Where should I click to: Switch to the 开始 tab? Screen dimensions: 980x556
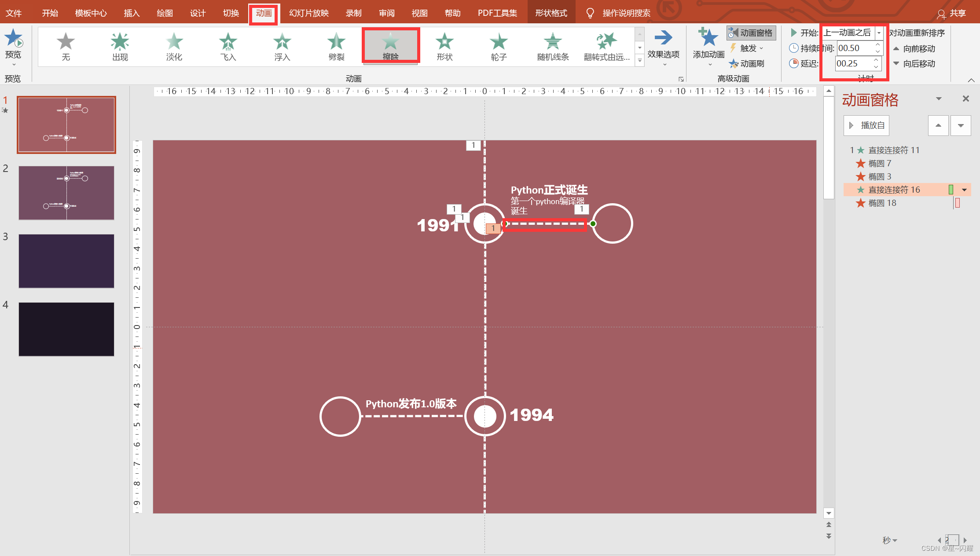click(50, 13)
